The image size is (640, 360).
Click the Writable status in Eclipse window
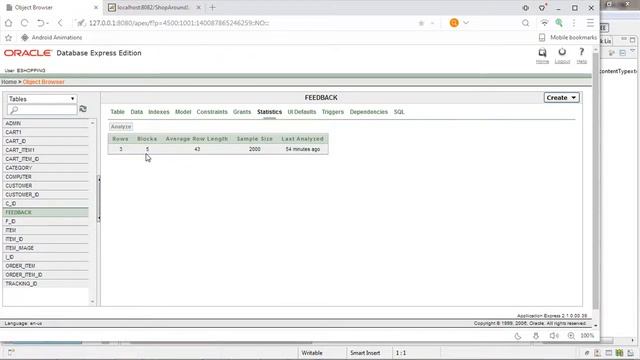[x=312, y=353]
